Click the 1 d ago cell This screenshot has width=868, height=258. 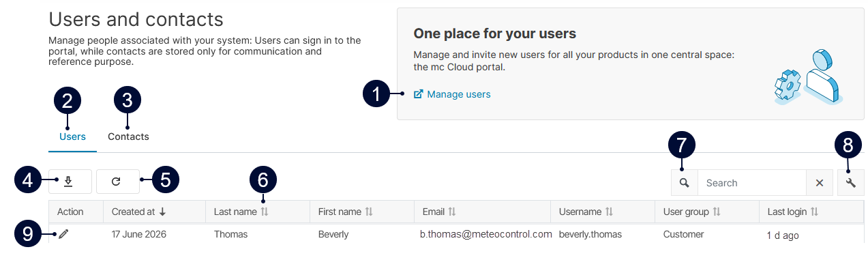point(783,235)
